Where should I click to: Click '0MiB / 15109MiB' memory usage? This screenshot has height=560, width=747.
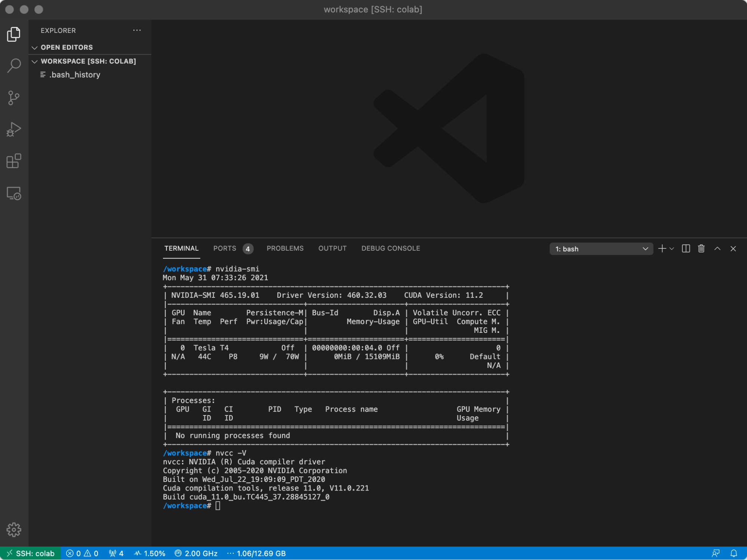(367, 357)
